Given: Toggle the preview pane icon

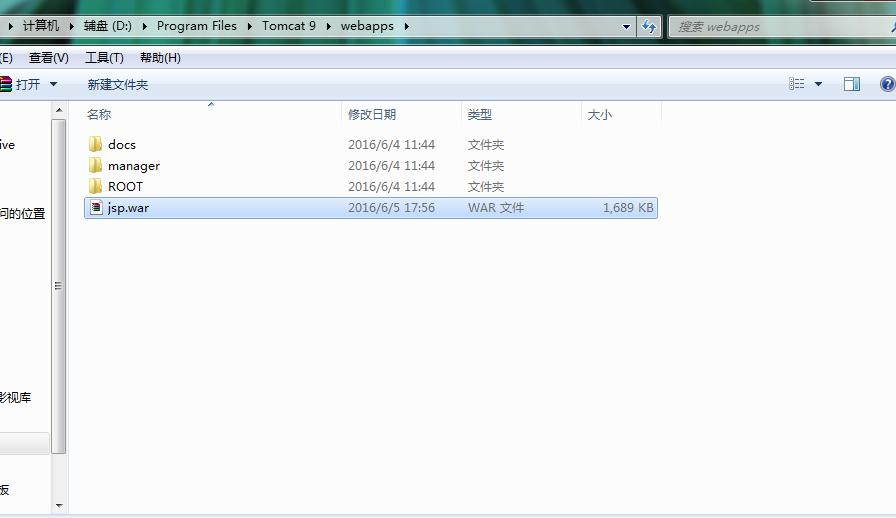Looking at the screenshot, I should [851, 85].
